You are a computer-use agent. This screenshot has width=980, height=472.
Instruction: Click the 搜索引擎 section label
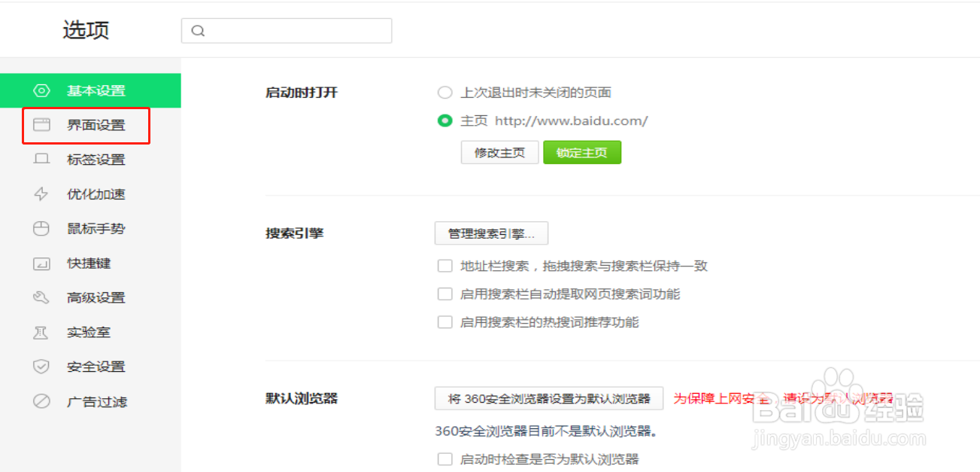coord(295,233)
